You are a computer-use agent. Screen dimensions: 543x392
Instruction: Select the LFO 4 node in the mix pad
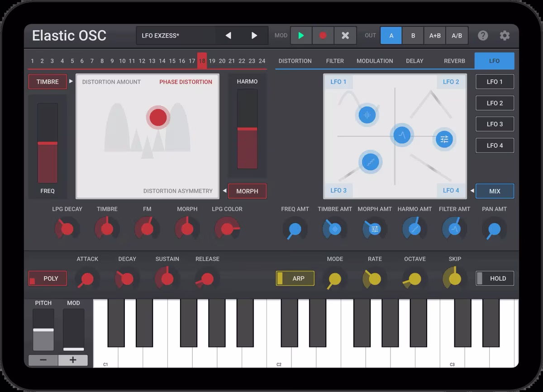coord(444,139)
